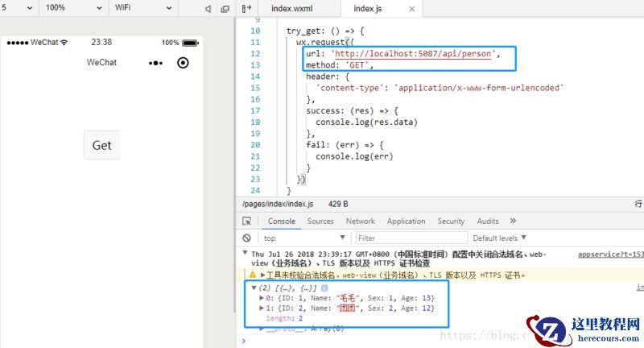Open the simulator's three-dot menu
644x348 pixels.
coord(155,63)
